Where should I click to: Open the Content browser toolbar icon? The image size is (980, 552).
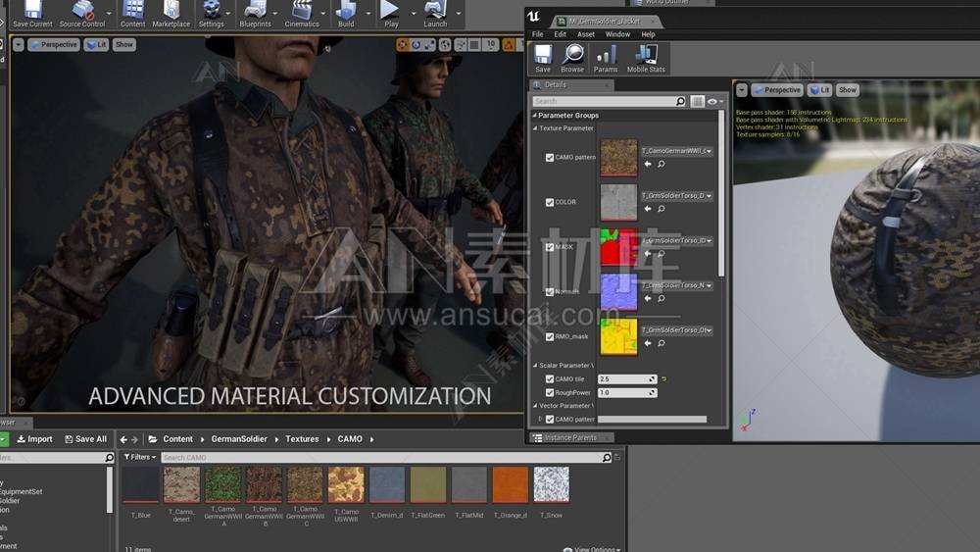point(132,15)
